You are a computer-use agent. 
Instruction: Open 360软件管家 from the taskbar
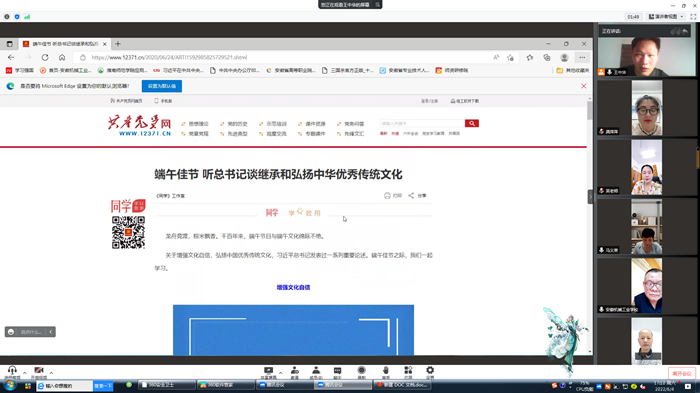(x=225, y=385)
